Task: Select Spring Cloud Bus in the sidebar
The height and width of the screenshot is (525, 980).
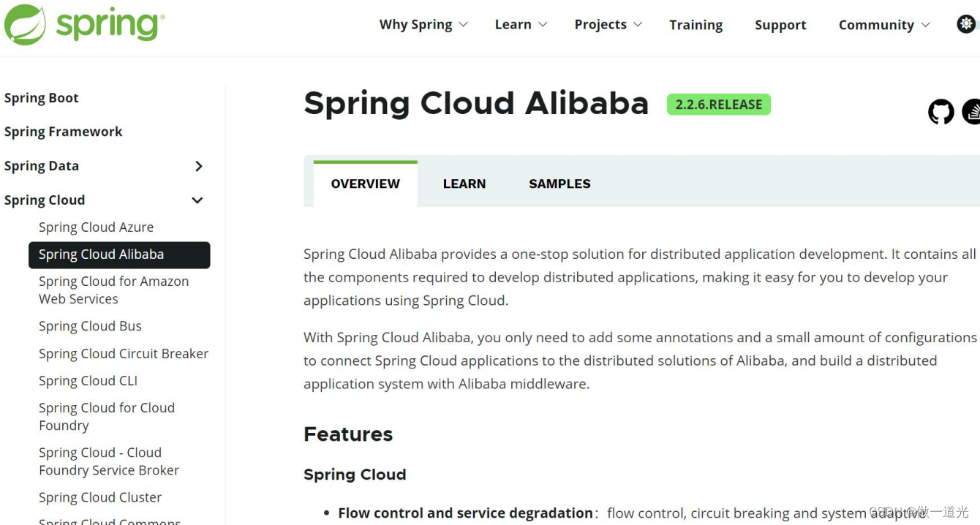Action: coord(90,326)
